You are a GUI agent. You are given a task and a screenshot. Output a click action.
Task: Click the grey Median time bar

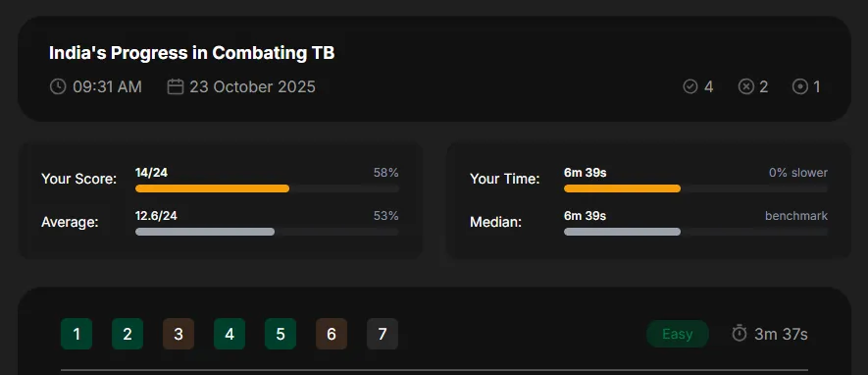622,232
